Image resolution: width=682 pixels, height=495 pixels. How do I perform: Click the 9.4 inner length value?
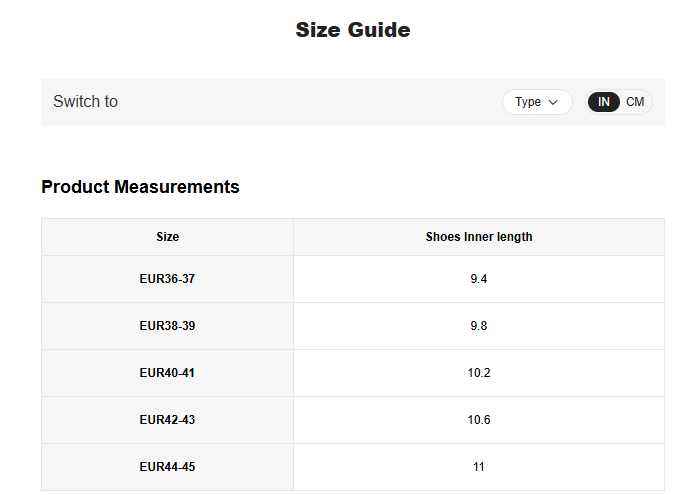coord(479,279)
